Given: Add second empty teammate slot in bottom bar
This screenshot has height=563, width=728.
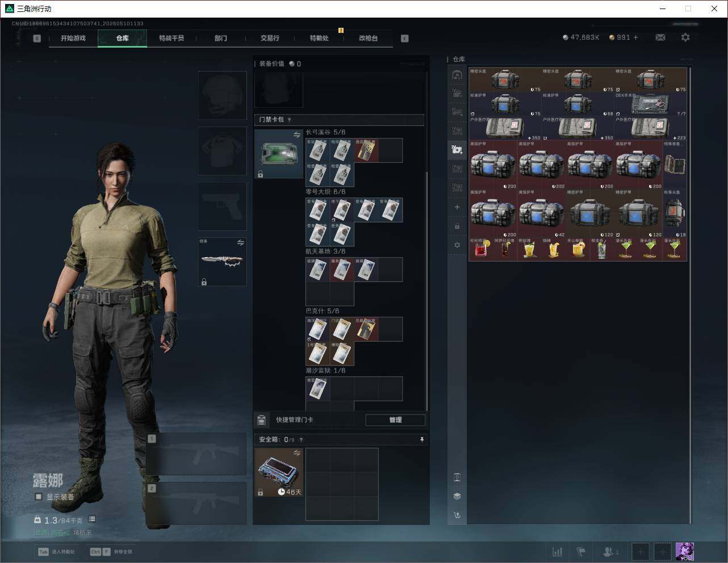Looking at the screenshot, I should [x=662, y=552].
